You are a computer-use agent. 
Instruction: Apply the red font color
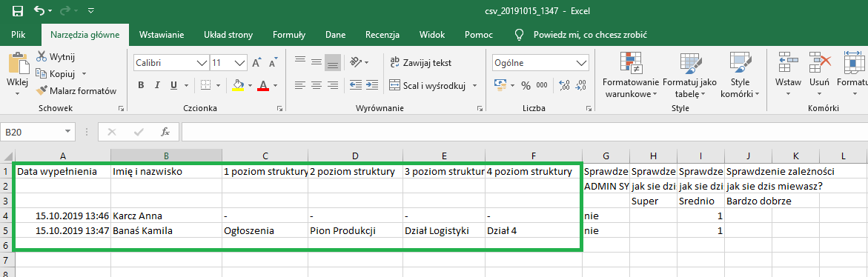263,85
